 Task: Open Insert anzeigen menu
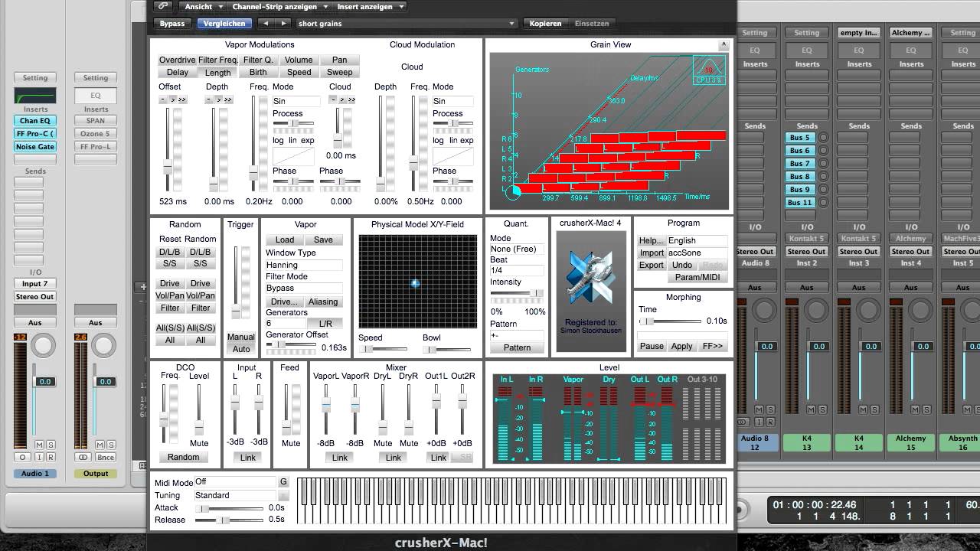pos(370,6)
